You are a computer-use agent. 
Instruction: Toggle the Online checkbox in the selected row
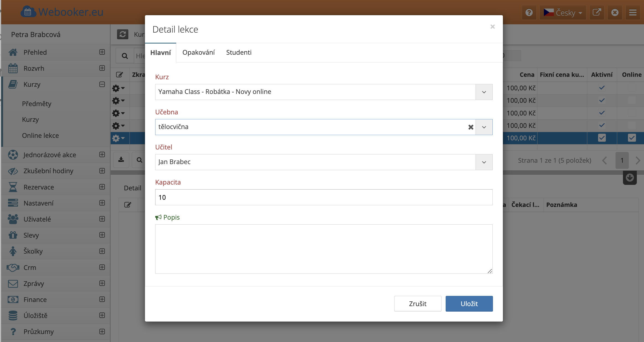(x=632, y=138)
